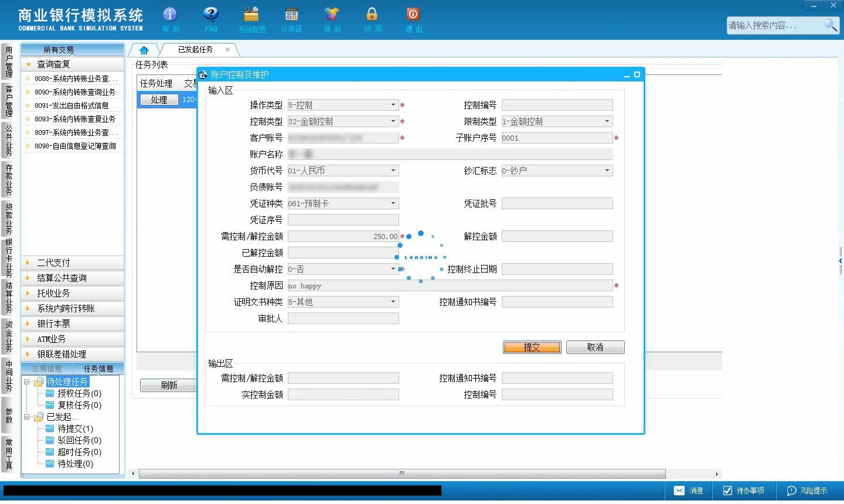Launch the 计算器 calculator tool
The image size is (844, 504).
(x=291, y=19)
